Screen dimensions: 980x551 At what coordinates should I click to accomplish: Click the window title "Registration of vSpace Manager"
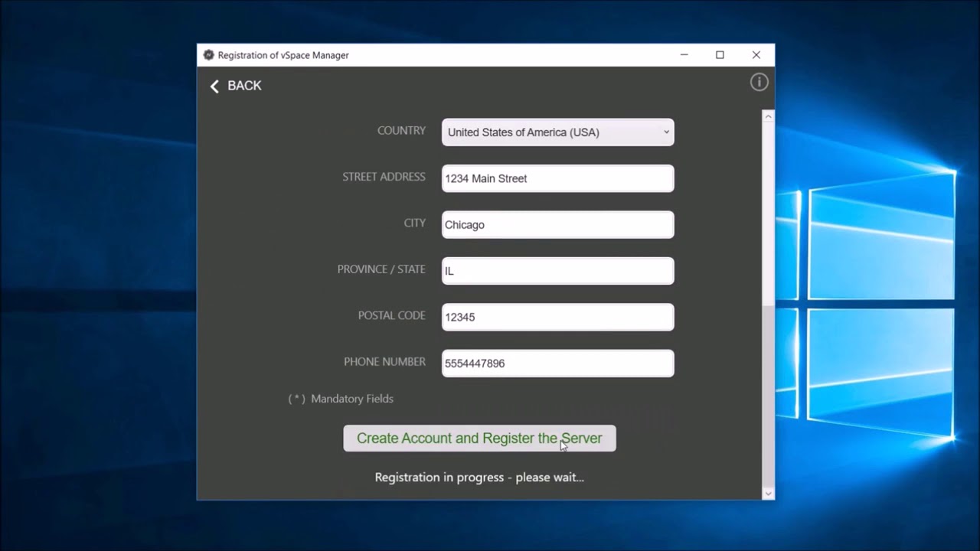coord(283,55)
